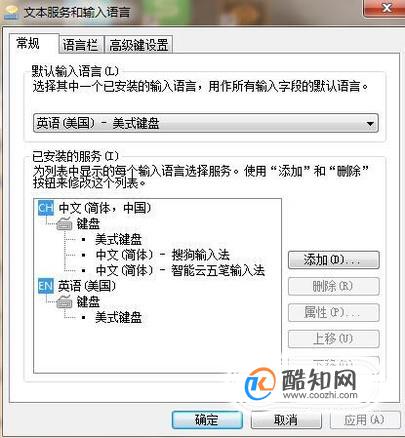The width and height of the screenshot is (405, 438).
Task: Select 中文(简体) - 智能云五笔输入法 entry
Action: point(180,270)
